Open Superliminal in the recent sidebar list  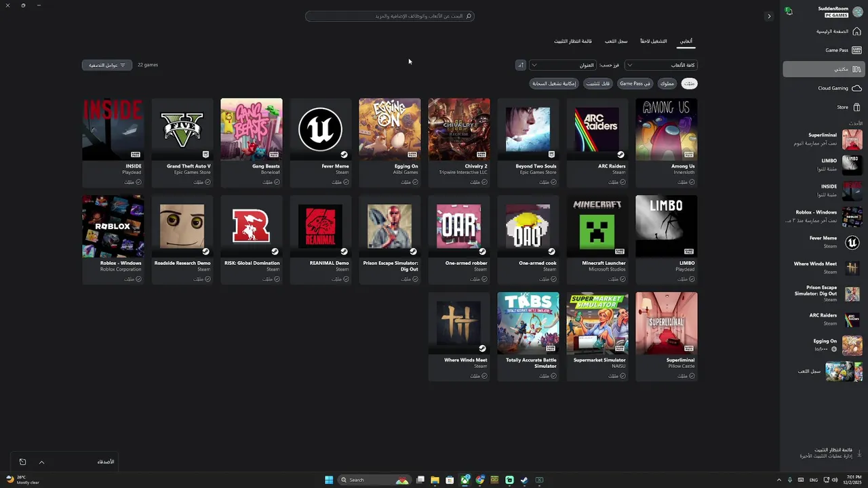[823, 139]
